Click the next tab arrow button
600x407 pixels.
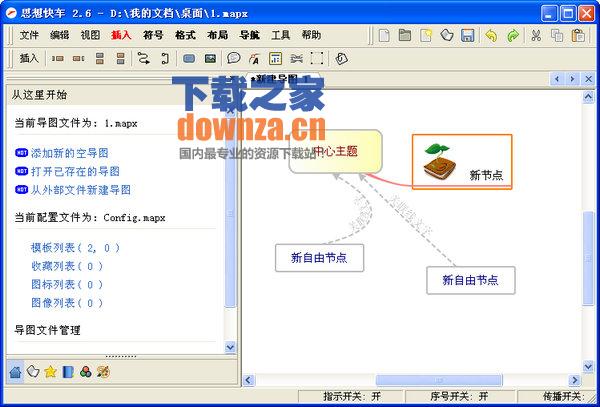tap(572, 79)
